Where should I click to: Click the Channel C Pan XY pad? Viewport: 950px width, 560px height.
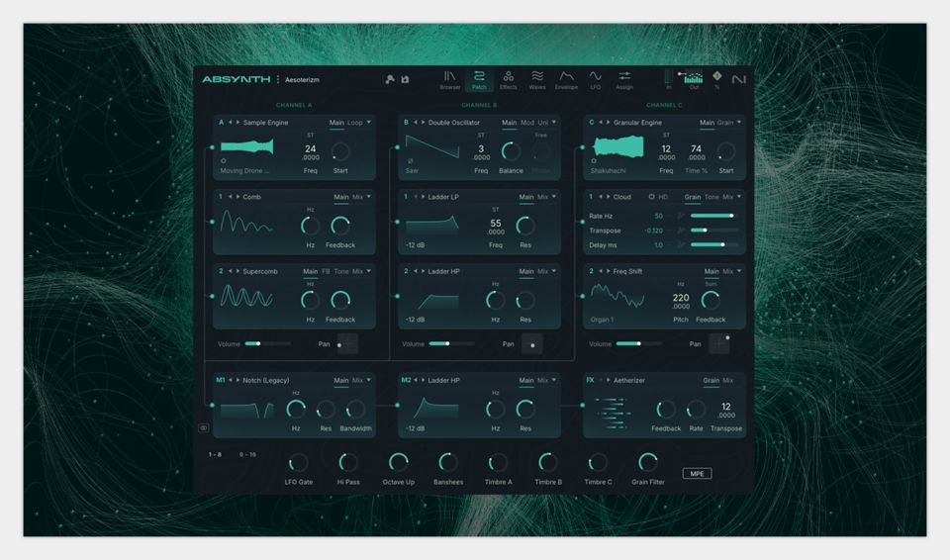(719, 343)
